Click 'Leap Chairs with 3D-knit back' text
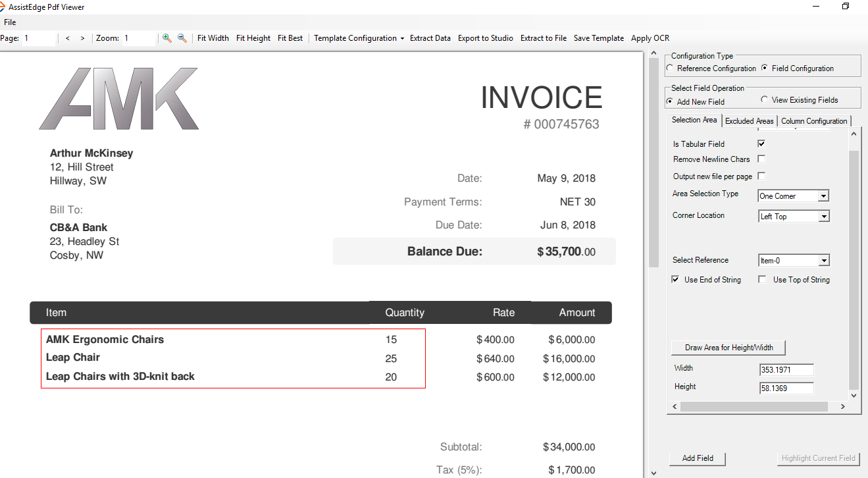The width and height of the screenshot is (868, 478). [x=120, y=377]
